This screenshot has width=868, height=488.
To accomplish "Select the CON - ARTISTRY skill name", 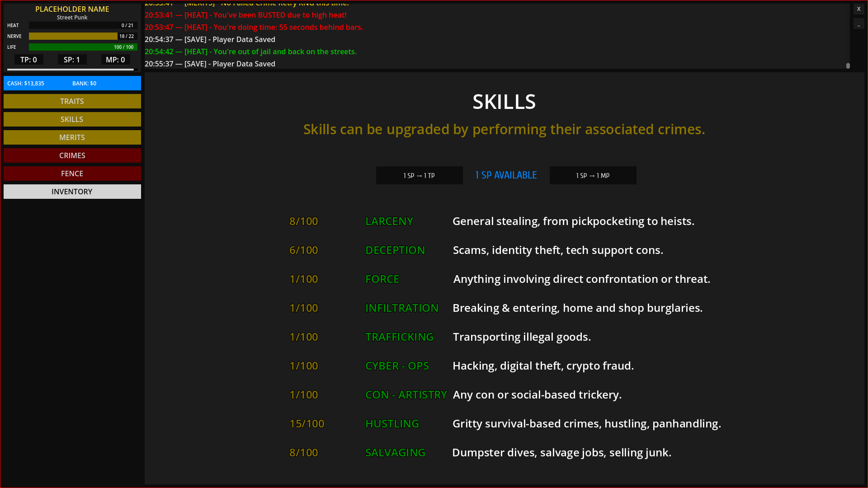I will [406, 394].
